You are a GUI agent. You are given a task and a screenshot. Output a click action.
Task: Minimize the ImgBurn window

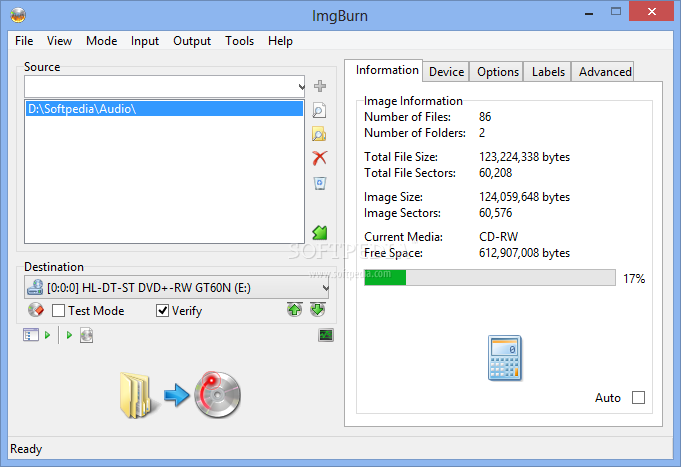(x=589, y=13)
